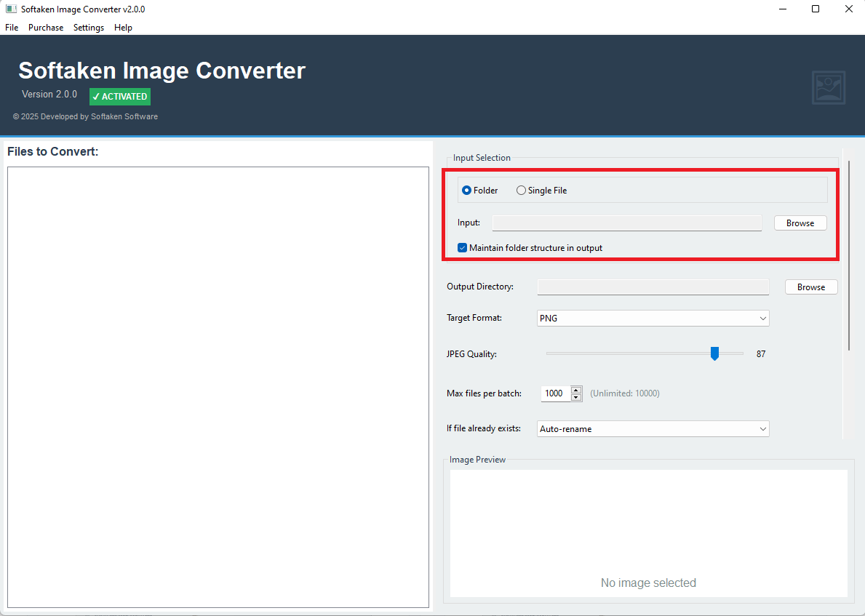Click the 'Version 2.0.0' text
This screenshot has height=616, width=865.
point(49,95)
